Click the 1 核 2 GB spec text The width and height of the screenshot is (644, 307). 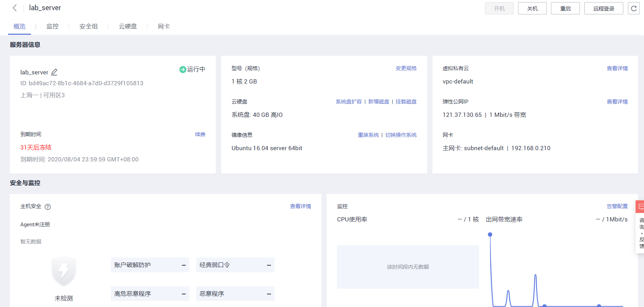point(244,81)
